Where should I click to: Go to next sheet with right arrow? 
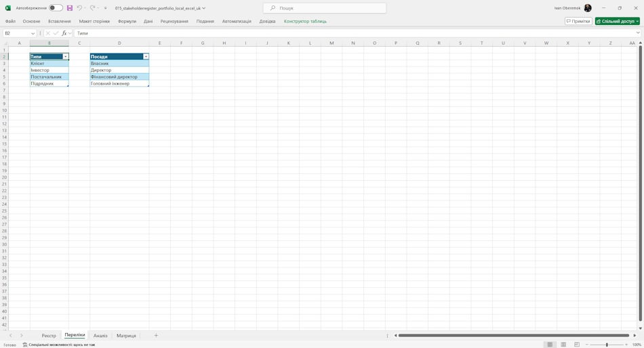[x=22, y=336]
